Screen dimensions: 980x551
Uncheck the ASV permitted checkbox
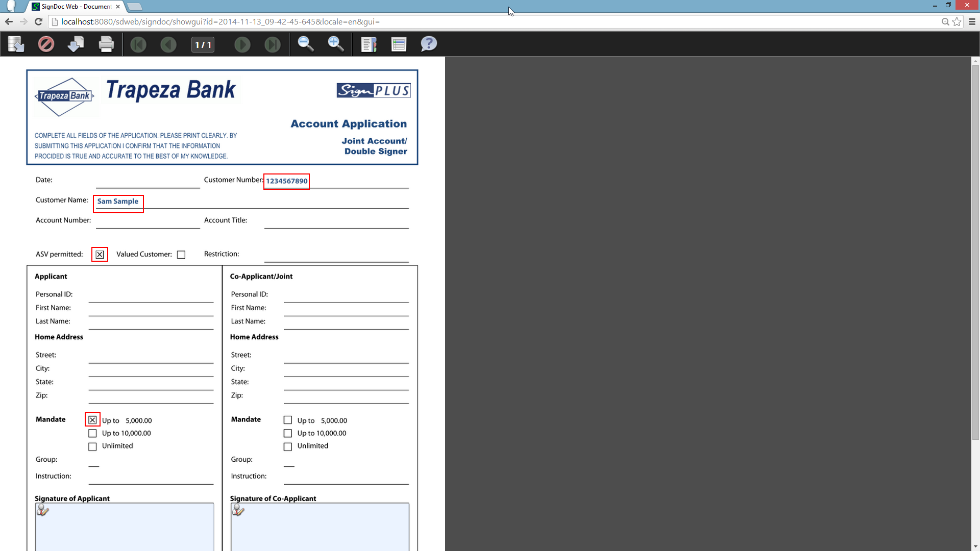click(100, 255)
